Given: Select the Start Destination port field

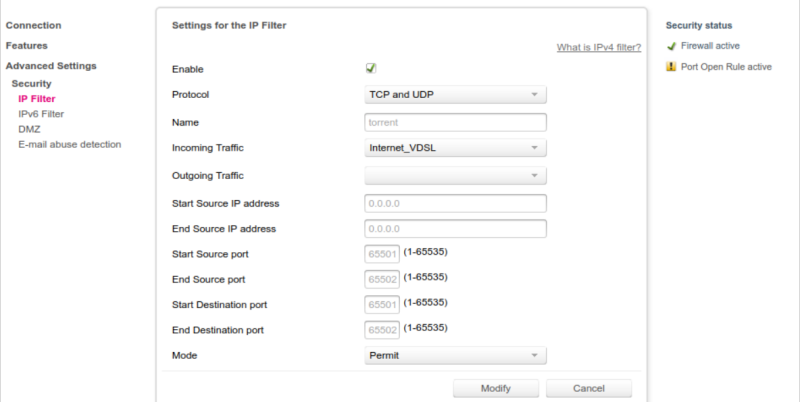Looking at the screenshot, I should [383, 304].
